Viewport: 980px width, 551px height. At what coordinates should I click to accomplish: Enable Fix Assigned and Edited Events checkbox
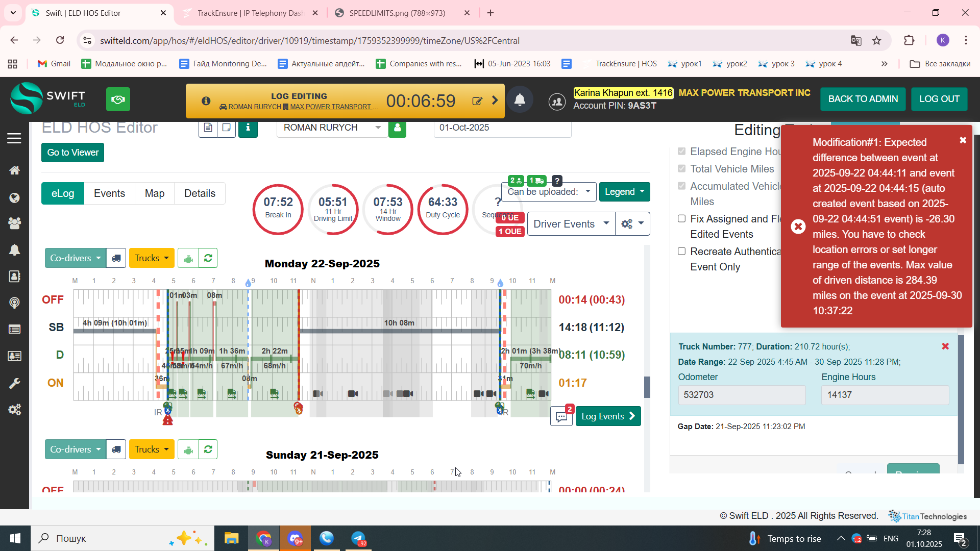click(x=681, y=219)
